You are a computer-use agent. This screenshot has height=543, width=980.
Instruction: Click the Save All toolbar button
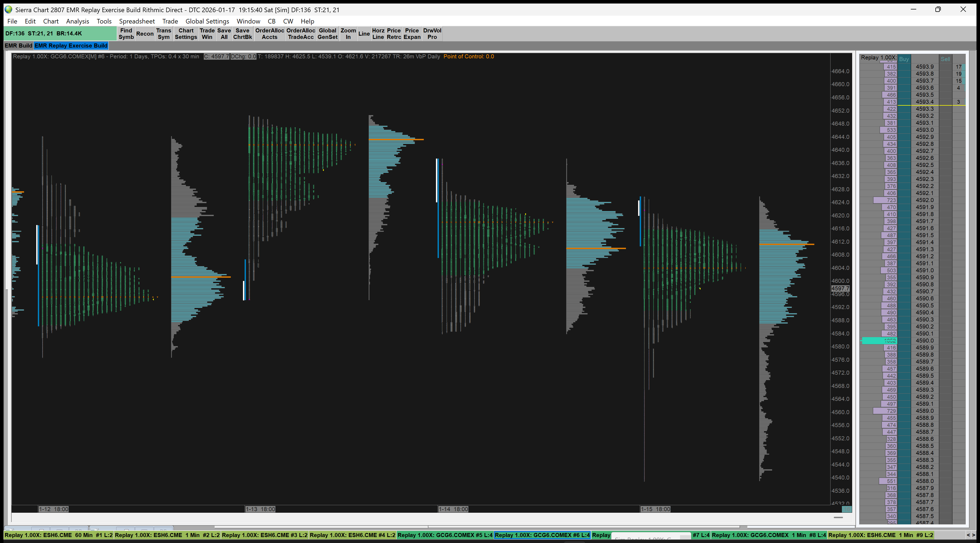click(x=224, y=33)
